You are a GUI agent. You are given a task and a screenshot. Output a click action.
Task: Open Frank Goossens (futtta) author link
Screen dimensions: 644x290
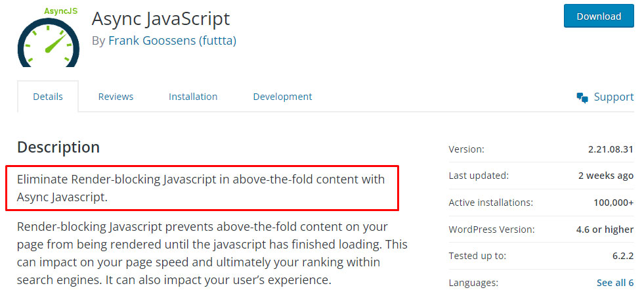point(172,41)
